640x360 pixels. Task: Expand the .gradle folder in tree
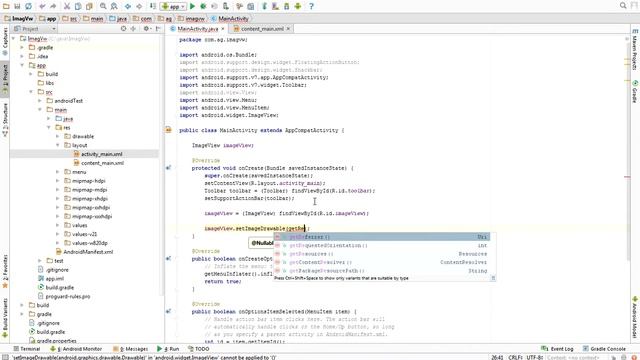(22, 48)
